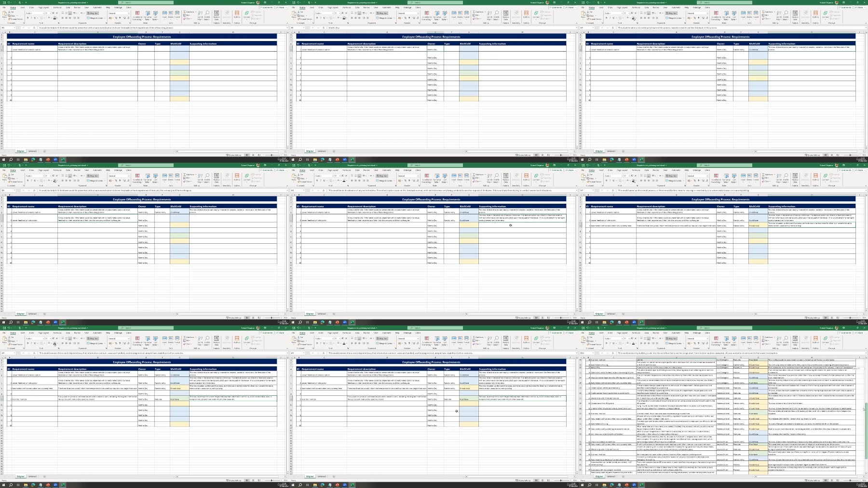Click Format Painter in top-middle Excel window
Viewport: 868px width, 488px height.
305,19
